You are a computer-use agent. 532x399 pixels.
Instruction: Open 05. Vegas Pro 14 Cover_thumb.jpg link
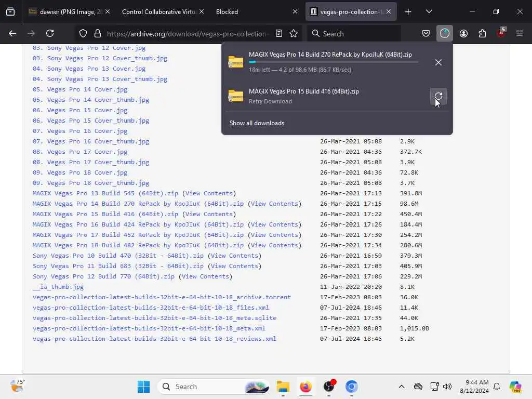click(91, 100)
